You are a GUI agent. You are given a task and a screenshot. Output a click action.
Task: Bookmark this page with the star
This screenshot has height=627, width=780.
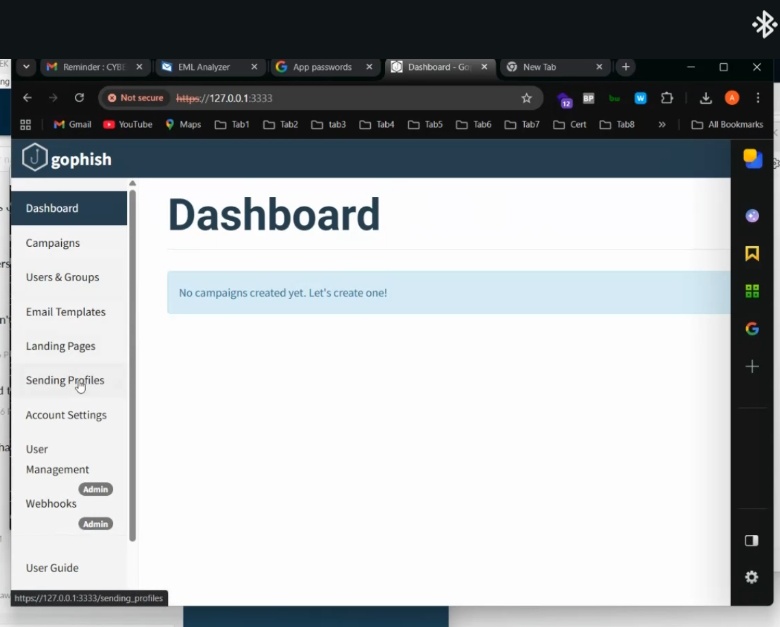pyautogui.click(x=526, y=98)
